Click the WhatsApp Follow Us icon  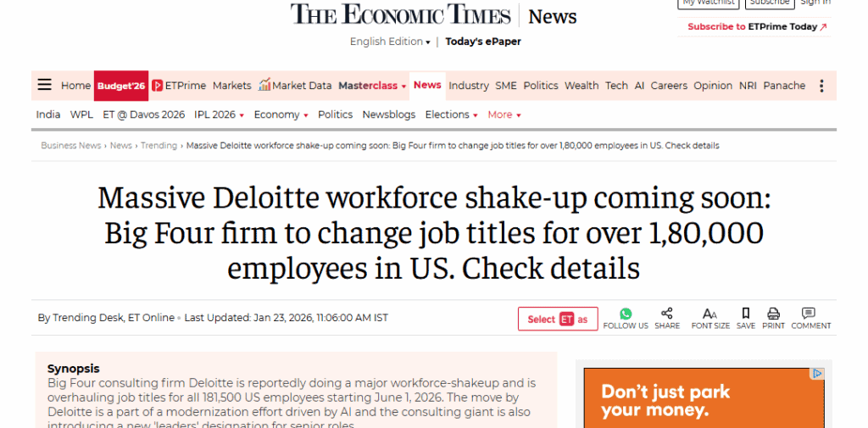[626, 314]
